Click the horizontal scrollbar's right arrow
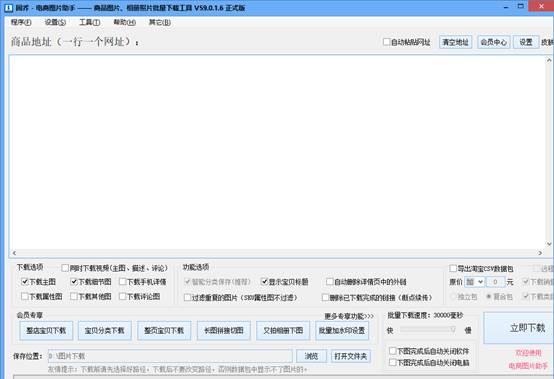The image size is (554, 379). pyautogui.click(x=540, y=253)
